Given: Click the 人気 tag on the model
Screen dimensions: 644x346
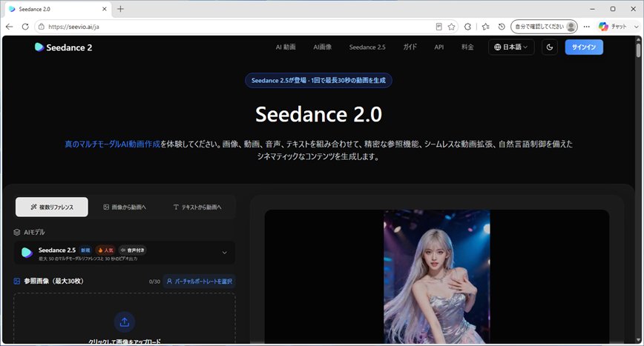Looking at the screenshot, I should (105, 250).
